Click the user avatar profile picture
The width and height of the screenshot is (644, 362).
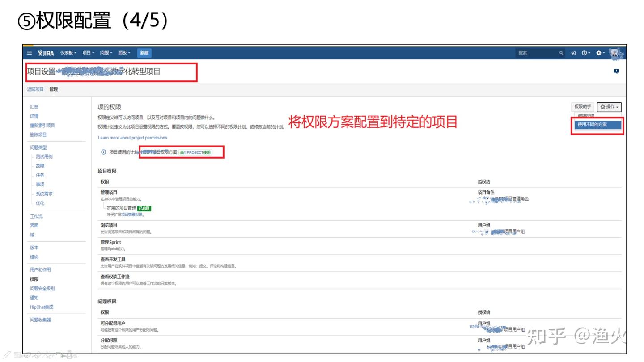[x=616, y=53]
